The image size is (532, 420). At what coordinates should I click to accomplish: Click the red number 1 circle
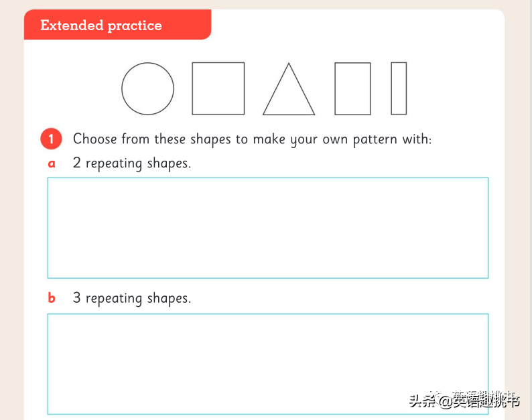[x=51, y=139]
